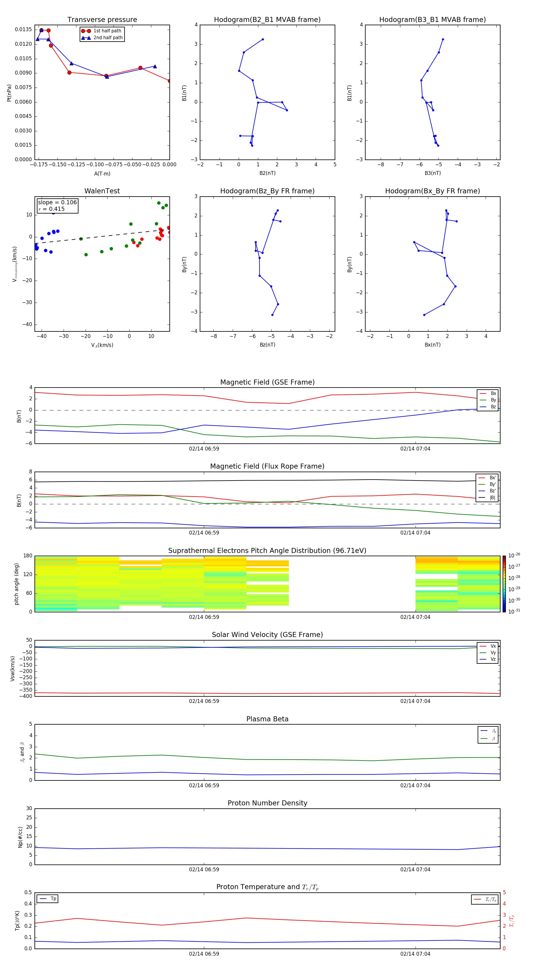Select the By' legend entry in Flux Rope plot
Image resolution: width=535 pixels, height=980 pixels.
click(x=487, y=484)
